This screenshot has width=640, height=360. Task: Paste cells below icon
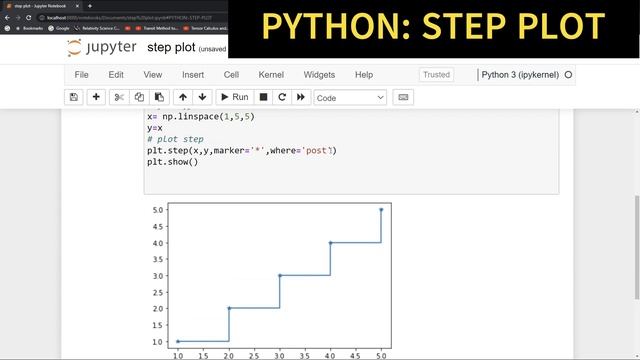(159, 97)
